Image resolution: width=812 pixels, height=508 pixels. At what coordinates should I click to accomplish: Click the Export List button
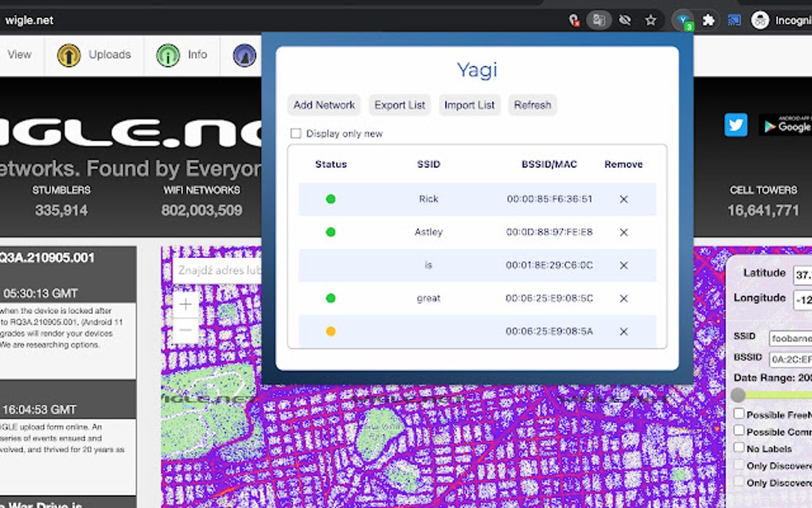[x=400, y=105]
